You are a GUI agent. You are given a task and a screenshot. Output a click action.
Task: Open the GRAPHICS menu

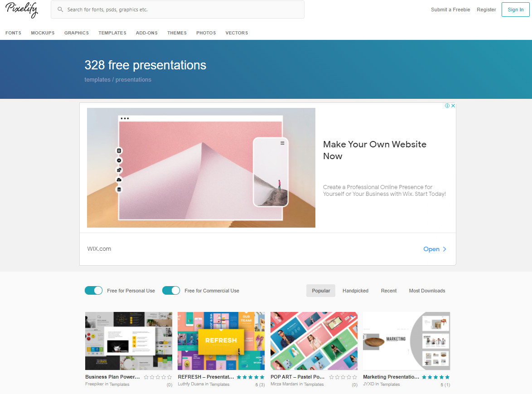pyautogui.click(x=77, y=33)
